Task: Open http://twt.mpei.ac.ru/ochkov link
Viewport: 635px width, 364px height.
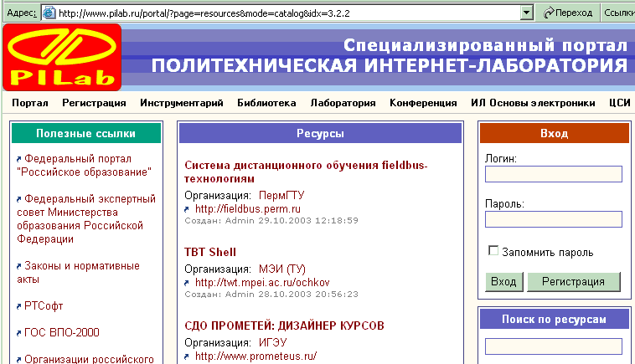Action: pos(262,282)
